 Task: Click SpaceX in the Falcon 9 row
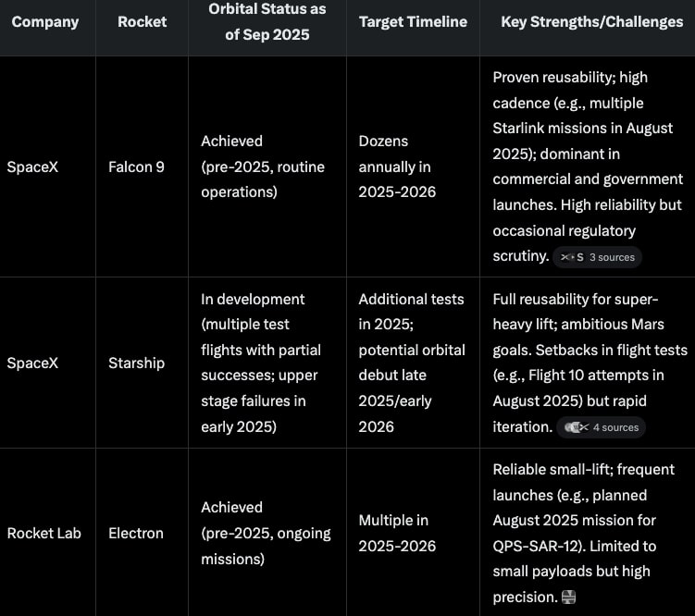(32, 167)
